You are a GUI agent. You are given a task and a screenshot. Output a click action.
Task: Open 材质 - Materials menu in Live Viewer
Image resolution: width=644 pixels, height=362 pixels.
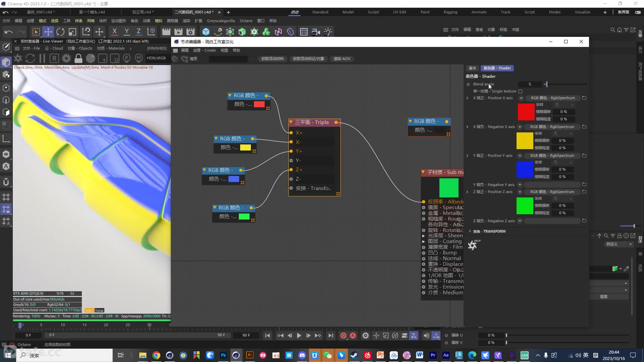(x=111, y=48)
